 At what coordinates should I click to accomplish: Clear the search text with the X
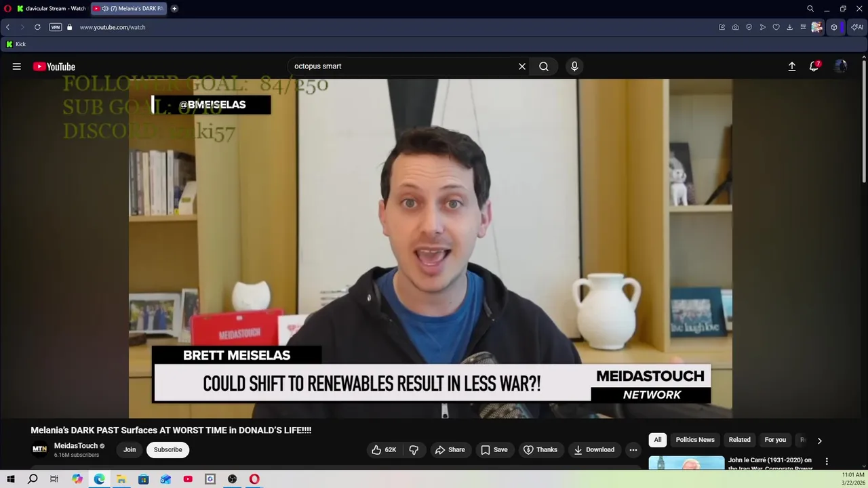[522, 66]
